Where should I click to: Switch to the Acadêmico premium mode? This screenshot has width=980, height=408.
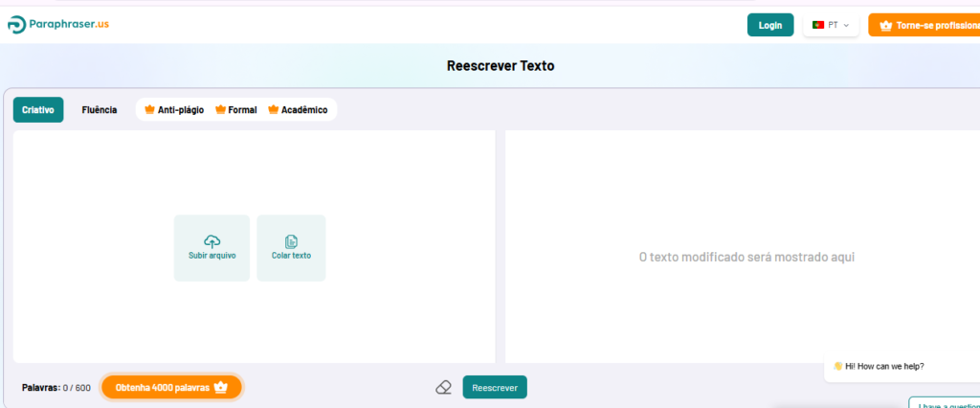[298, 110]
